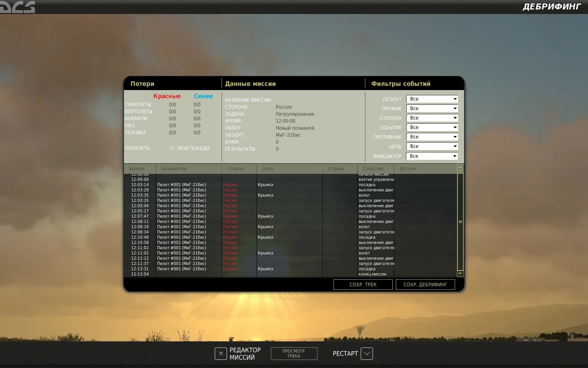The height and width of the screenshot is (368, 588).
Task: Click the Синие losses heading
Action: point(203,96)
